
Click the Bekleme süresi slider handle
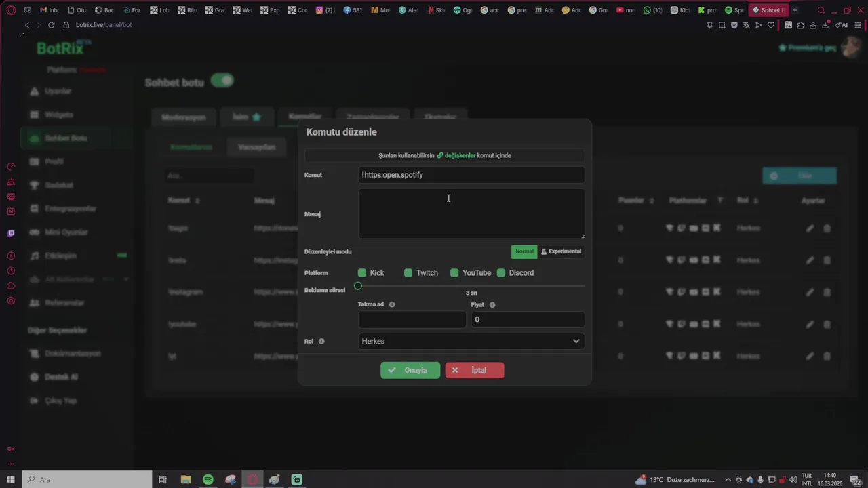[x=358, y=286]
